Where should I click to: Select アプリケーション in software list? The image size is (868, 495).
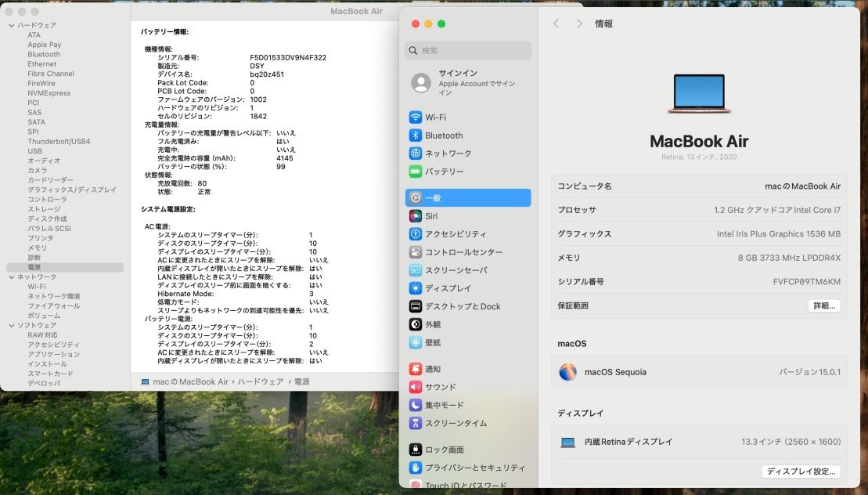pos(54,354)
